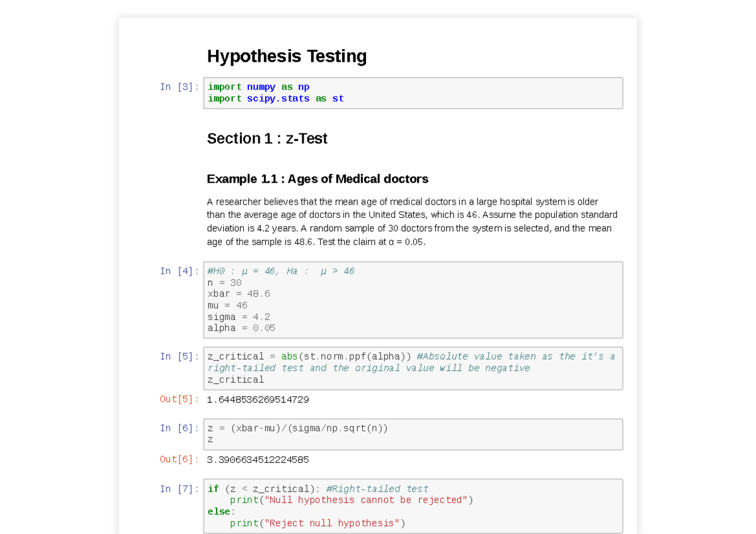Select the z-score computation cell

point(413,434)
